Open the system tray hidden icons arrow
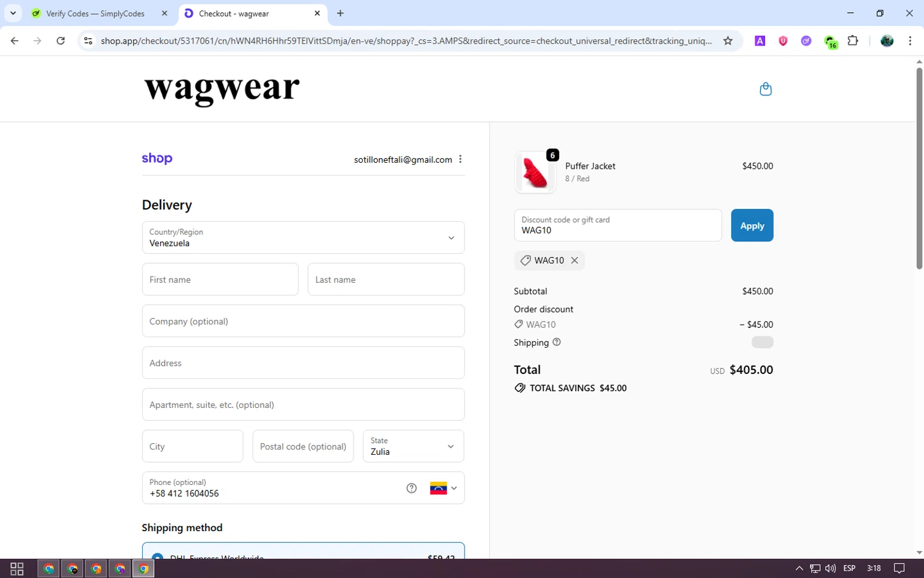Image resolution: width=924 pixels, height=578 pixels. tap(799, 568)
